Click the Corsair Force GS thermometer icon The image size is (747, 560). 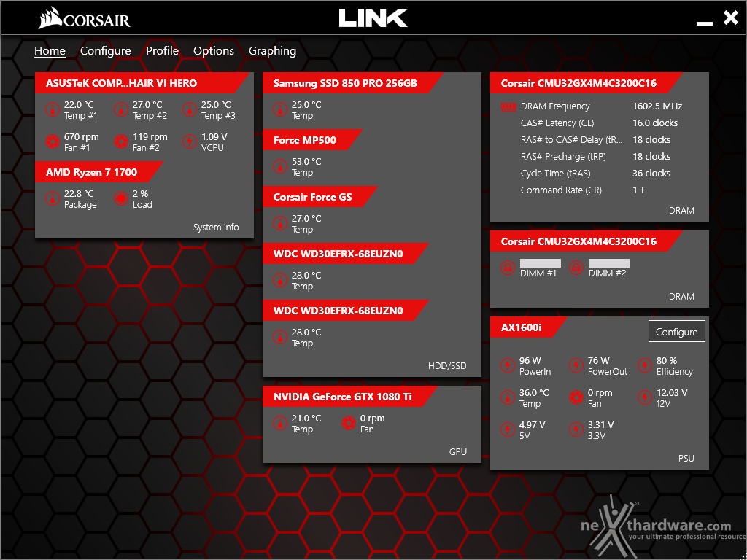tap(279, 224)
